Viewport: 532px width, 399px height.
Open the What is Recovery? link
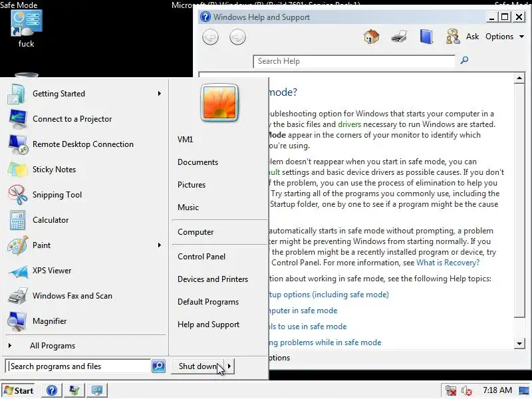tap(448, 263)
